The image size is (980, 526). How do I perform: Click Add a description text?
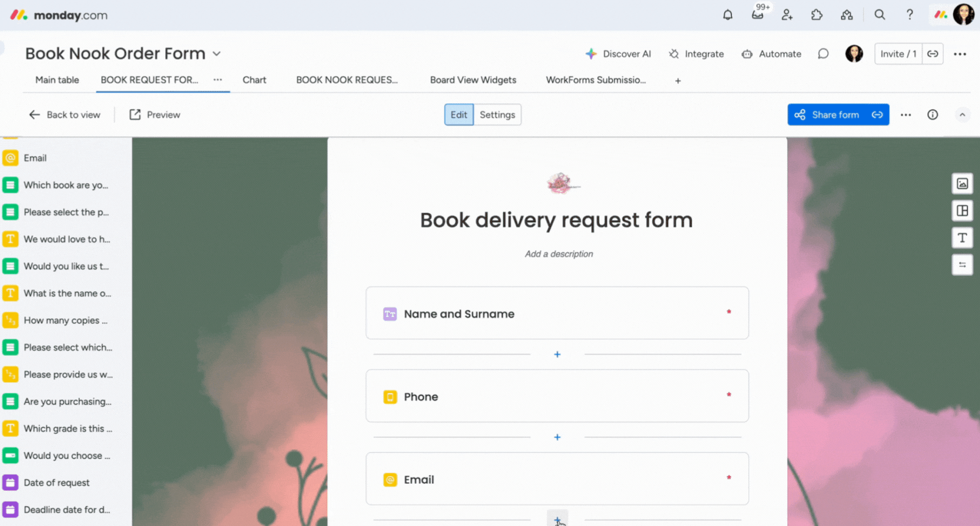click(x=559, y=254)
